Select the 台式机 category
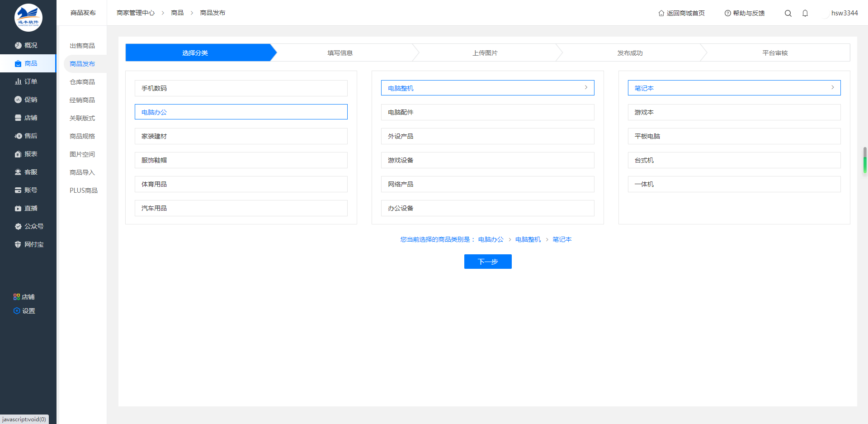868x424 pixels. coord(734,160)
